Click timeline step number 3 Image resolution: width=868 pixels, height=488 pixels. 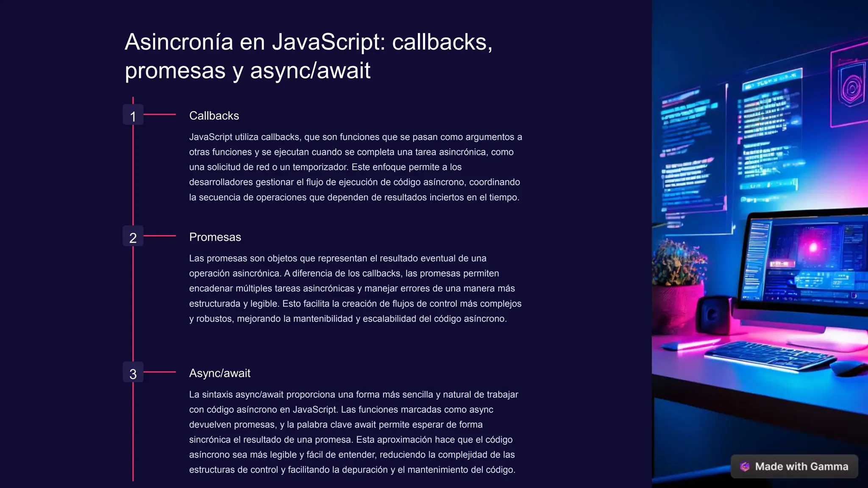click(x=133, y=372)
